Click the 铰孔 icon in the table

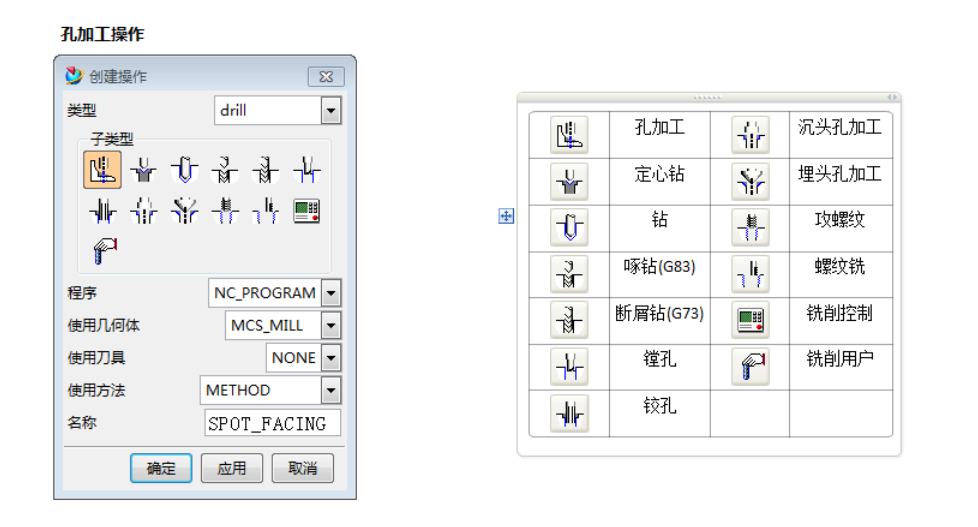pos(569,413)
